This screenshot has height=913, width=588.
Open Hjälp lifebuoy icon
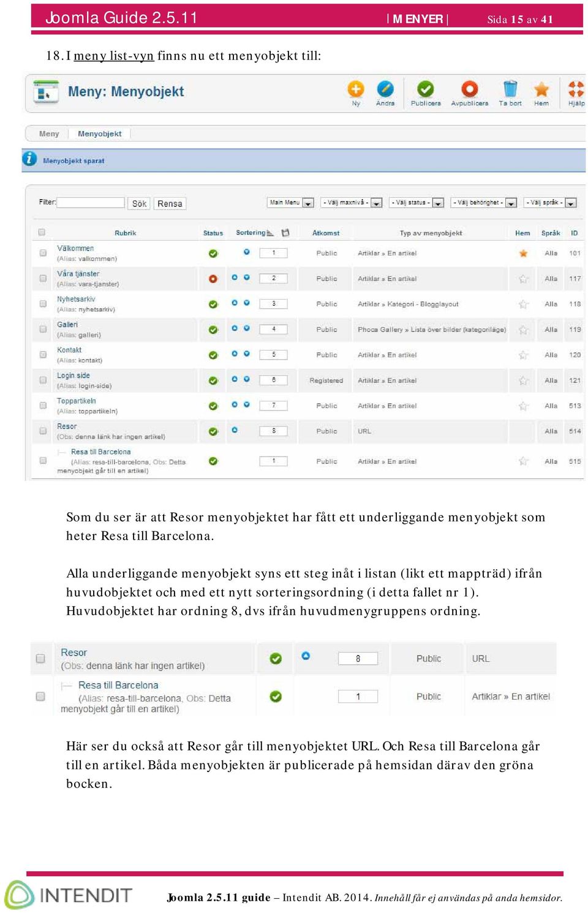576,89
